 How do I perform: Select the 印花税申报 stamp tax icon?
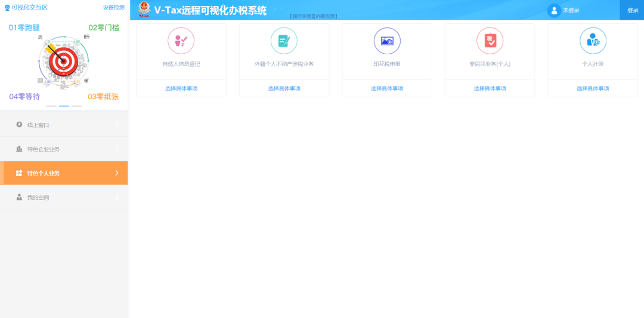(x=387, y=41)
